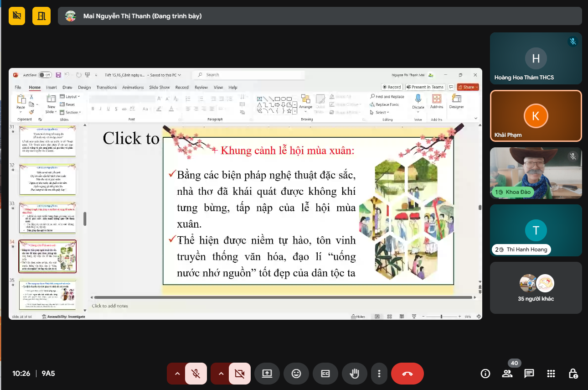The height and width of the screenshot is (390, 588).
Task: Open more options three-dot menu
Action: [379, 374]
